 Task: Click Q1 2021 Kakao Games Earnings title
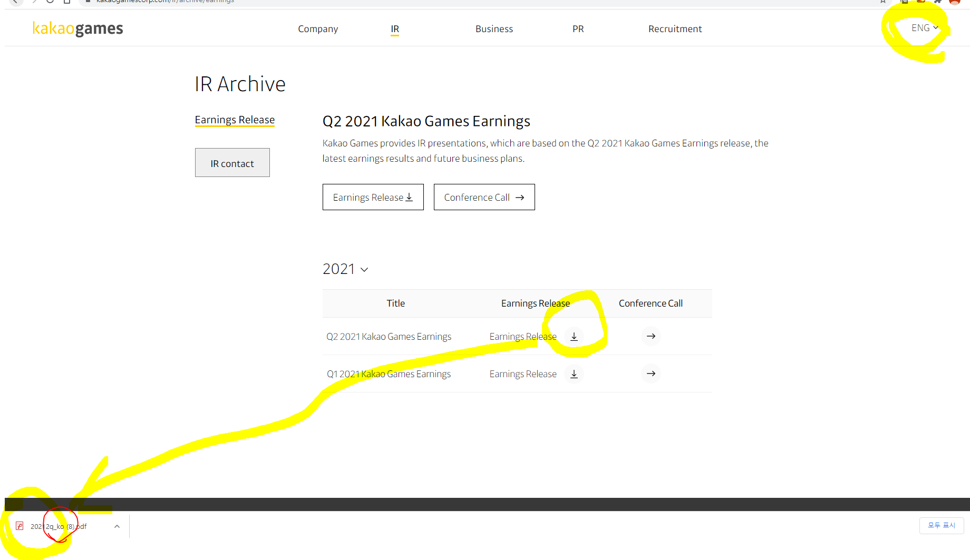point(389,374)
